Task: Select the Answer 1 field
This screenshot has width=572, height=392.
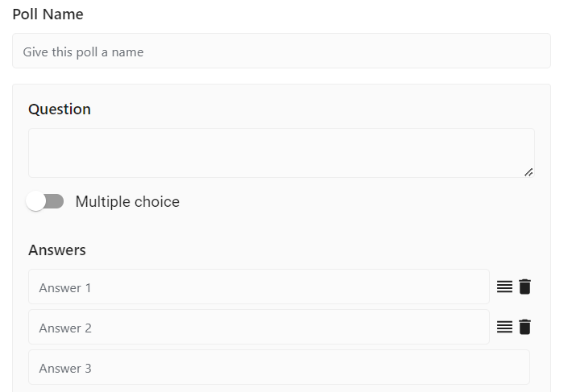Action: [259, 287]
